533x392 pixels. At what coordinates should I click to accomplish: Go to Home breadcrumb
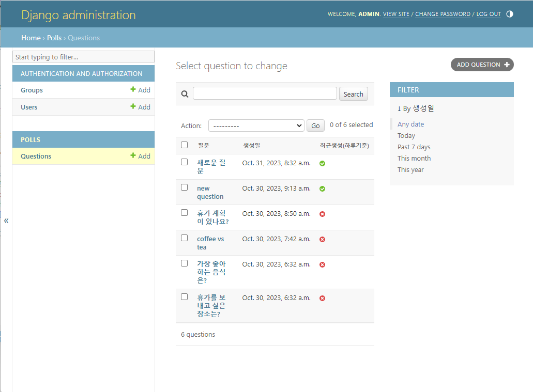(31, 38)
